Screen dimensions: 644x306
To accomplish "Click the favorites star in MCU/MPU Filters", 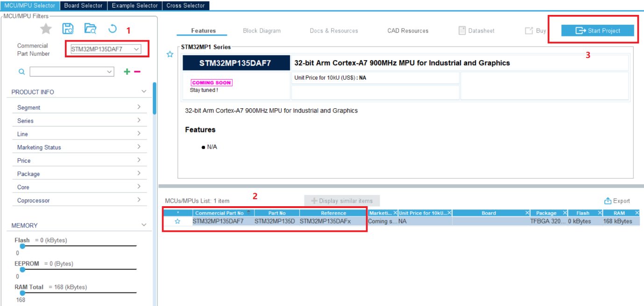I will [x=46, y=29].
